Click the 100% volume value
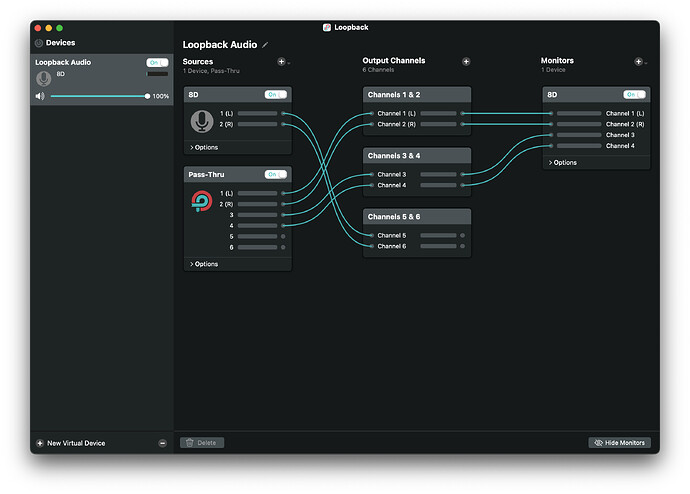690x494 pixels. [161, 96]
